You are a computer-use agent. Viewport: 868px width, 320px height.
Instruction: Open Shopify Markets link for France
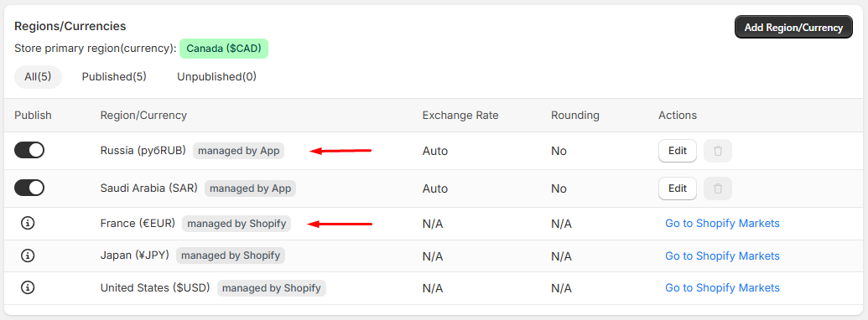722,224
